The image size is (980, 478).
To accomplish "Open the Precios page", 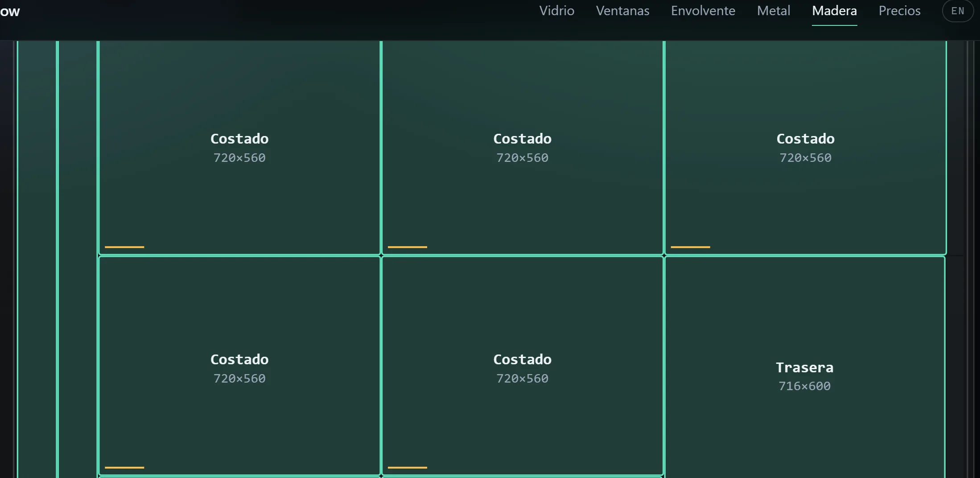I will point(899,11).
